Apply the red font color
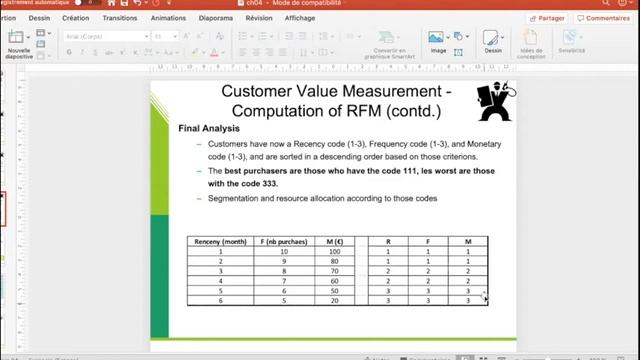Viewport: 640px width, 360px height. 214,52
